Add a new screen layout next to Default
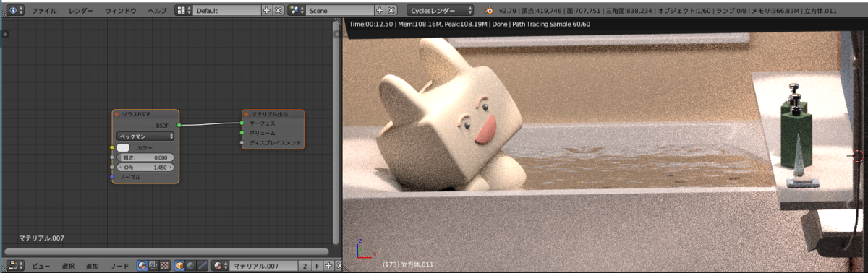868x273 pixels. [x=267, y=11]
